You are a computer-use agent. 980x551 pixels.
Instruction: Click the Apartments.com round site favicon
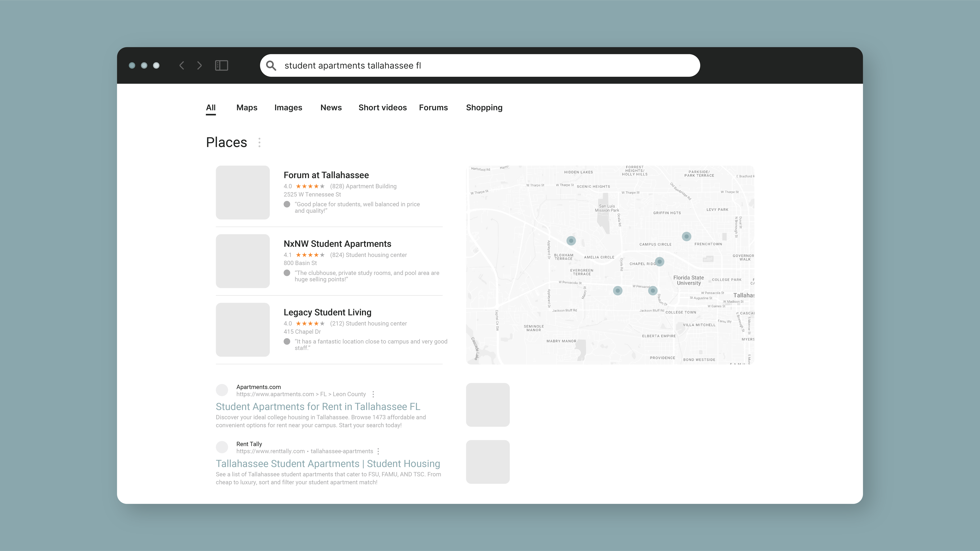(222, 390)
